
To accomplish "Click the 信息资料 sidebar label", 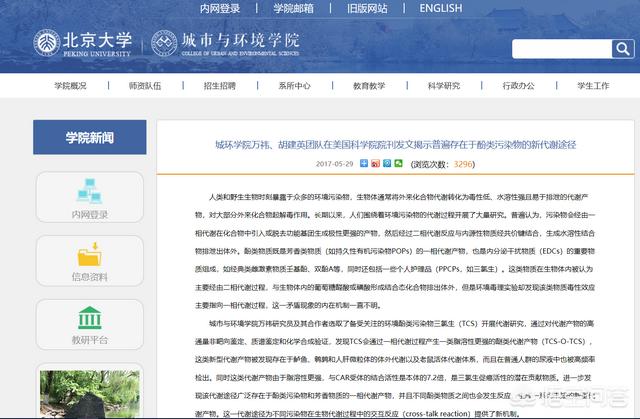I will (90, 277).
